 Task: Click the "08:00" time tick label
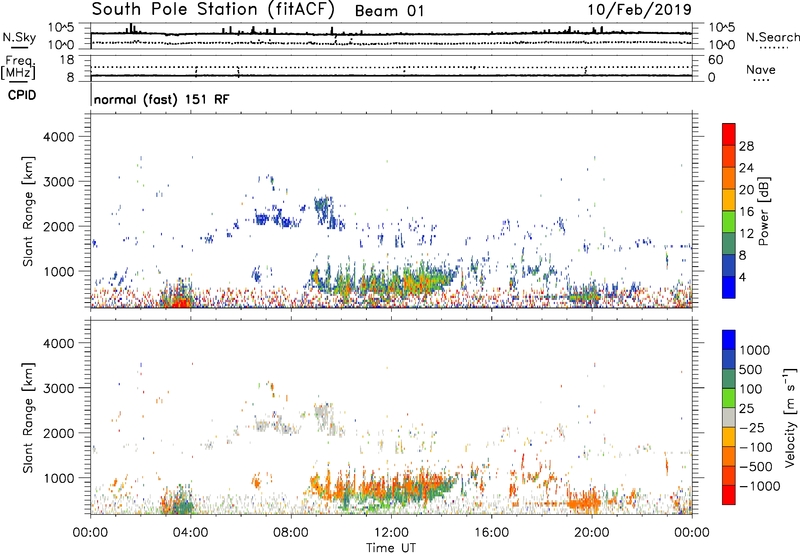tap(291, 533)
